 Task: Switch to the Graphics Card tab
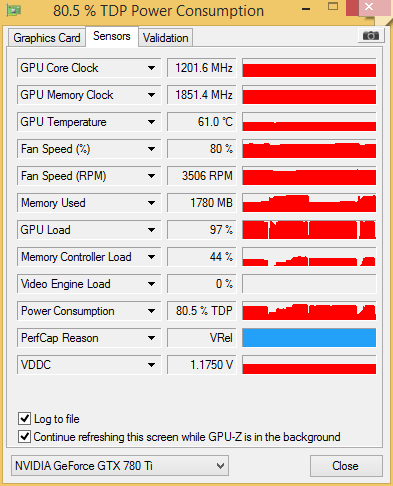[47, 38]
